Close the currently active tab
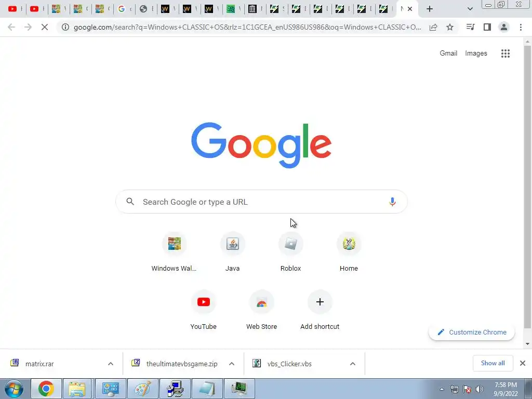The image size is (532, 399). pyautogui.click(x=410, y=9)
